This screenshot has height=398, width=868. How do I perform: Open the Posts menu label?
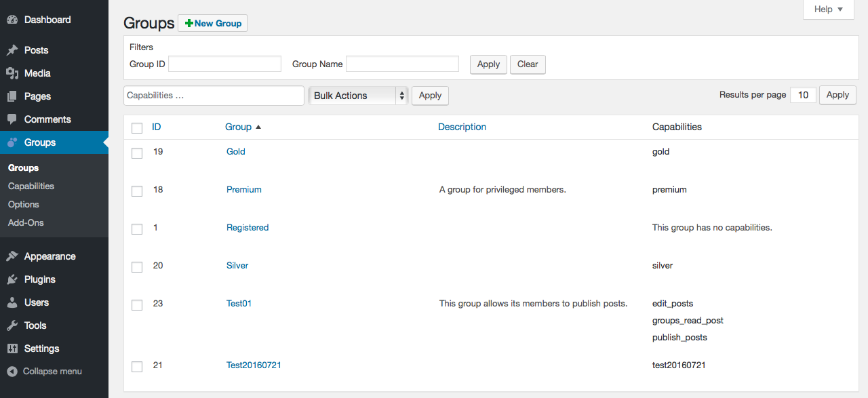coord(37,50)
